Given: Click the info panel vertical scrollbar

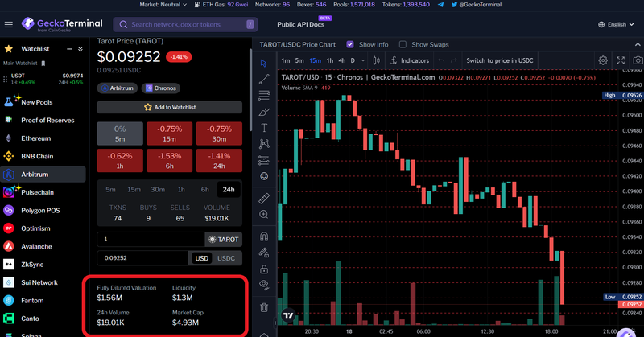Looking at the screenshot, I should [x=250, y=89].
